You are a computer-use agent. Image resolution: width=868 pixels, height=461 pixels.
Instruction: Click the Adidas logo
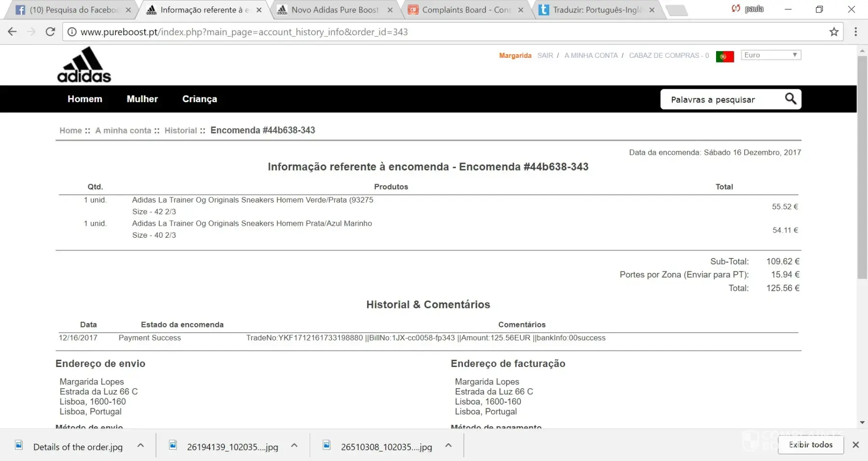click(x=84, y=65)
